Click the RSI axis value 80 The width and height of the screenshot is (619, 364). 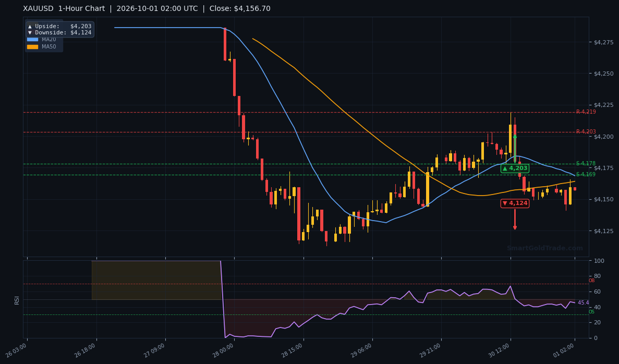597,276
